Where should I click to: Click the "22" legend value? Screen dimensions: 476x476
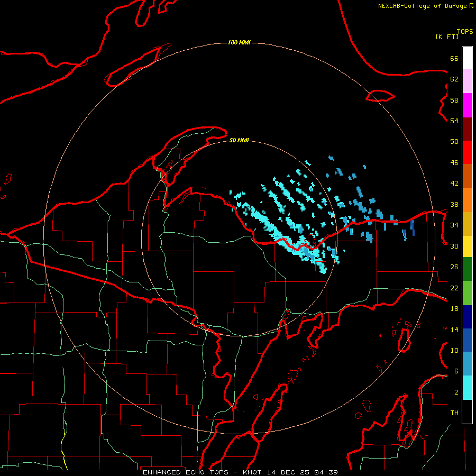[x=454, y=288]
